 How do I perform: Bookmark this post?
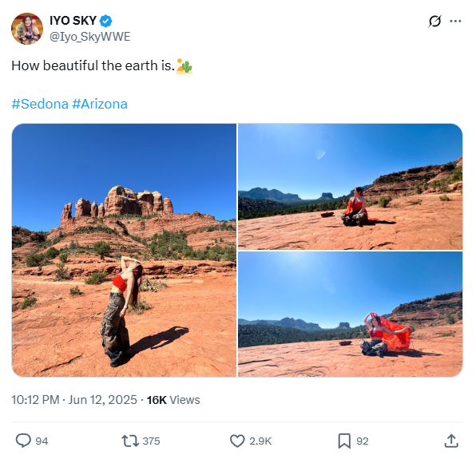(344, 441)
